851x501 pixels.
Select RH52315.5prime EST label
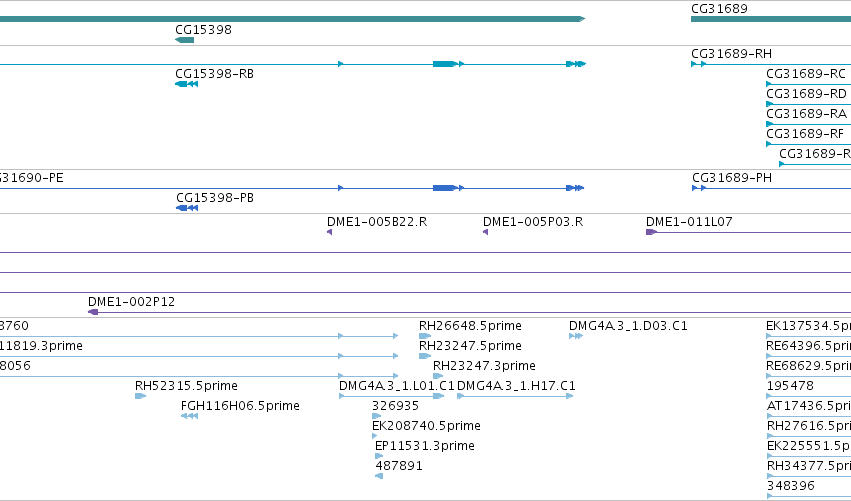[186, 386]
